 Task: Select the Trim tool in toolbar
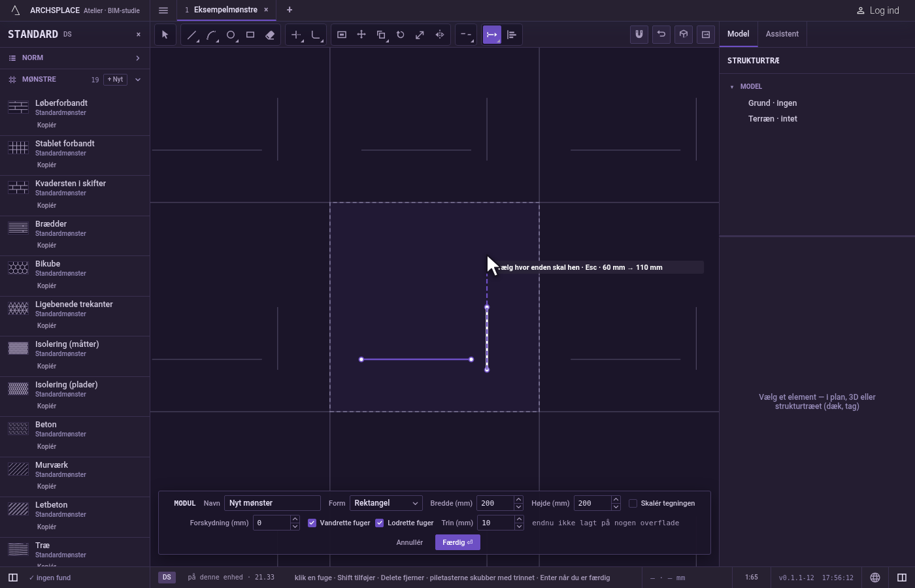point(296,35)
